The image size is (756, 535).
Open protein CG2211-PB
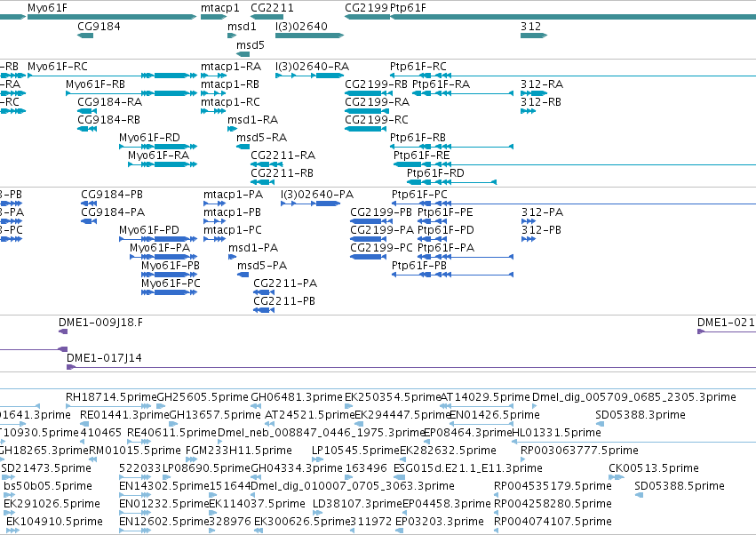[x=284, y=301]
